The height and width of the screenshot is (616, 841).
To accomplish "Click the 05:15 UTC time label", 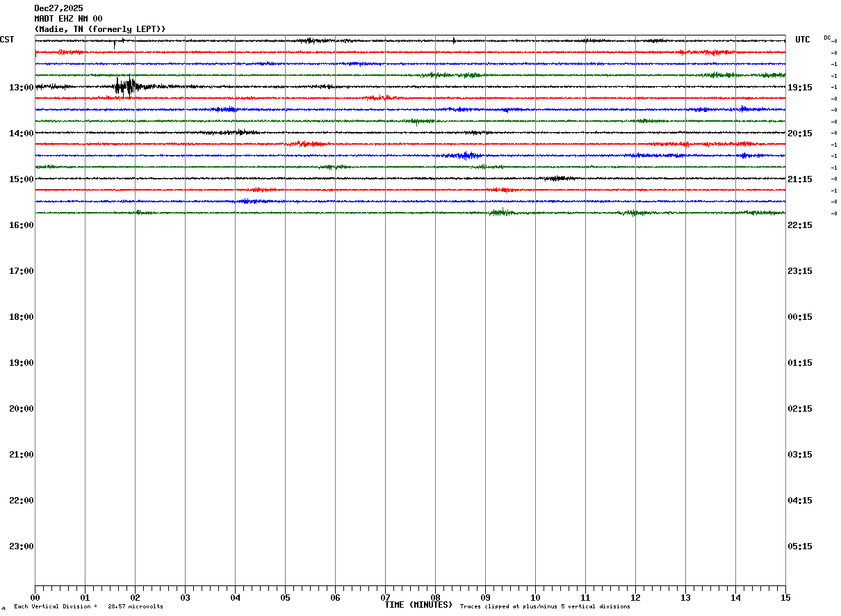I will click(x=800, y=546).
